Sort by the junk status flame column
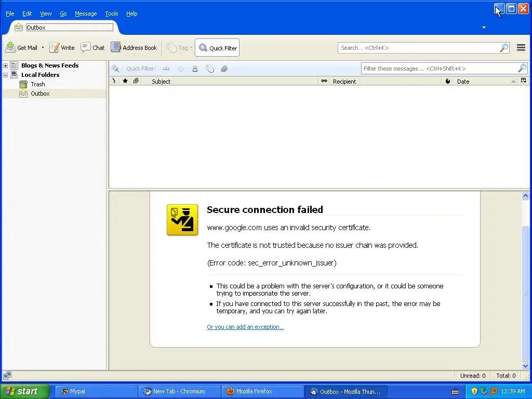This screenshot has height=399, width=532. [447, 81]
